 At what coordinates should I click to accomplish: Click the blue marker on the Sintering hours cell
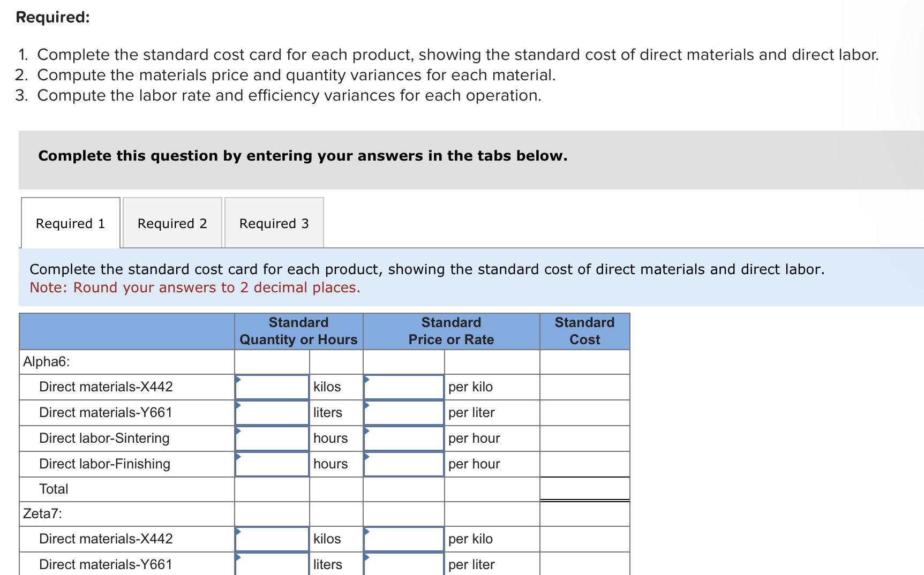[237, 430]
